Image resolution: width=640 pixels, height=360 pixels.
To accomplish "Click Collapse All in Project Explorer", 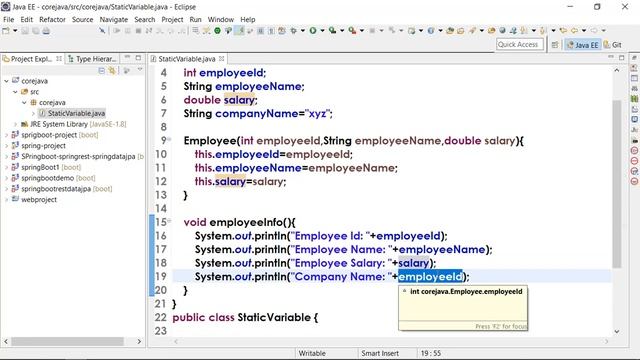I will tap(101, 71).
